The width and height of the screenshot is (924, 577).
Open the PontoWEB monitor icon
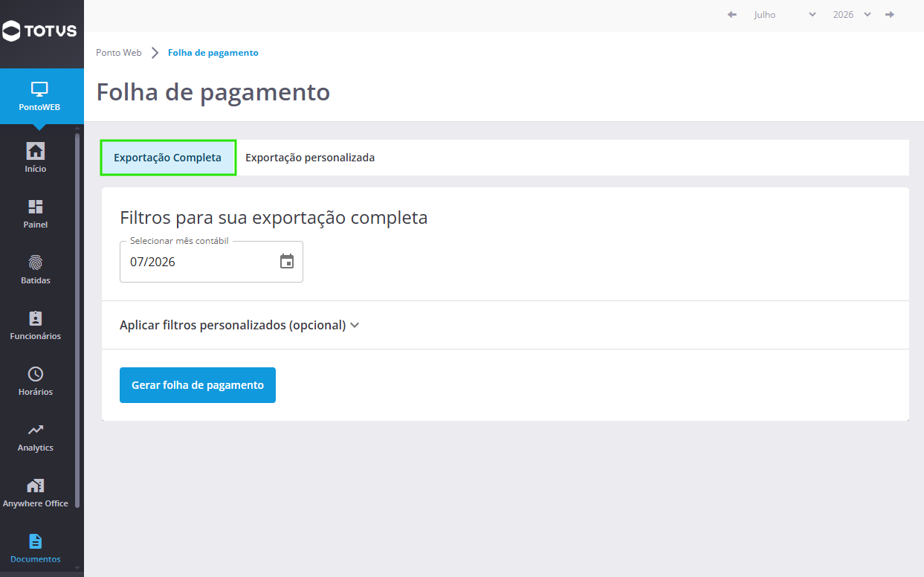[39, 89]
